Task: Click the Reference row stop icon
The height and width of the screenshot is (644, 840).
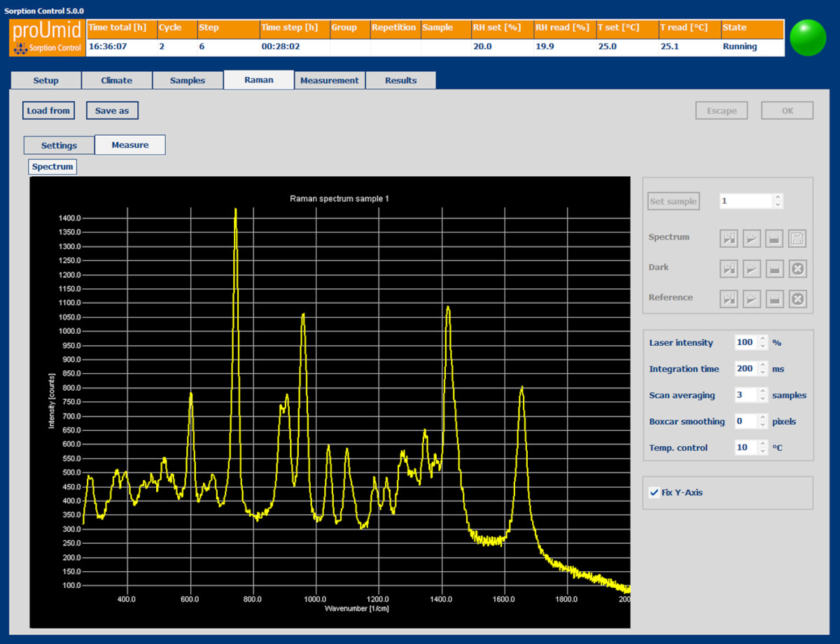Action: click(x=774, y=299)
